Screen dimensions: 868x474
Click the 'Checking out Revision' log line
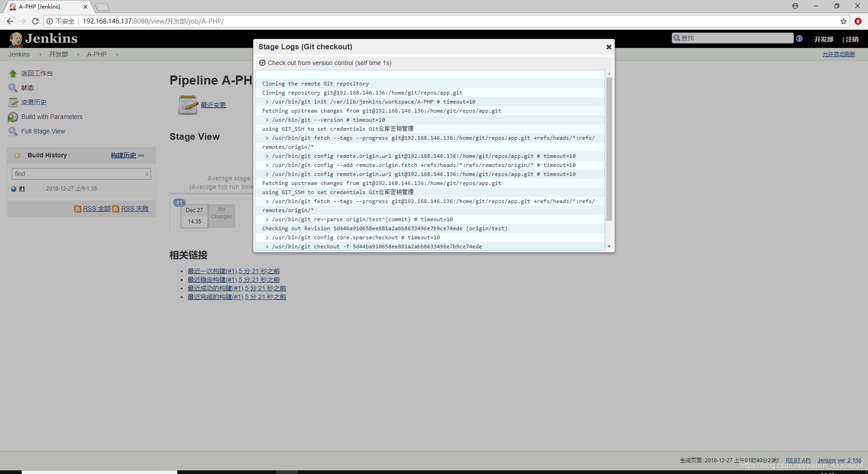tap(385, 228)
